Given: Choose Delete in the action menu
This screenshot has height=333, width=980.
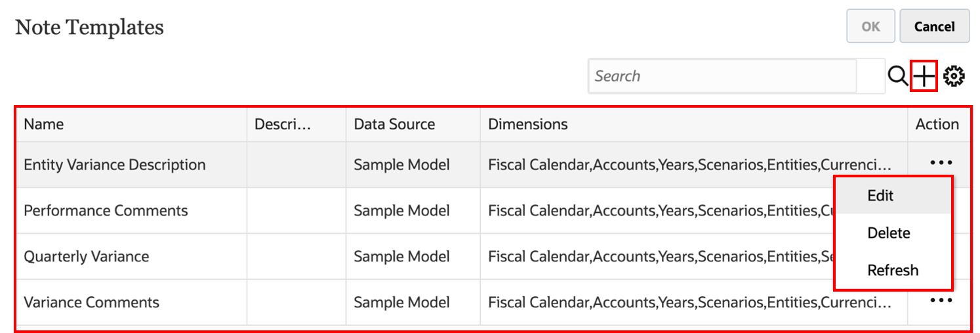Looking at the screenshot, I should tap(888, 233).
